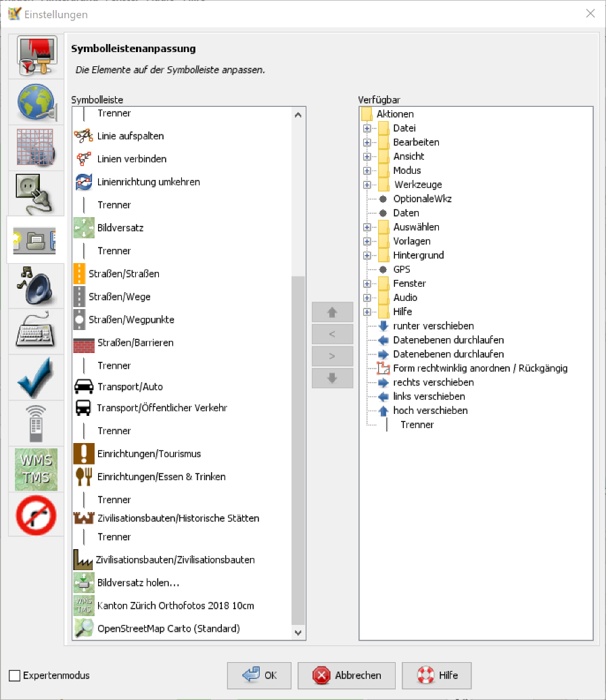Screen dimensions: 606x700
Task: Open the blue checkmark settings page
Action: click(35, 377)
